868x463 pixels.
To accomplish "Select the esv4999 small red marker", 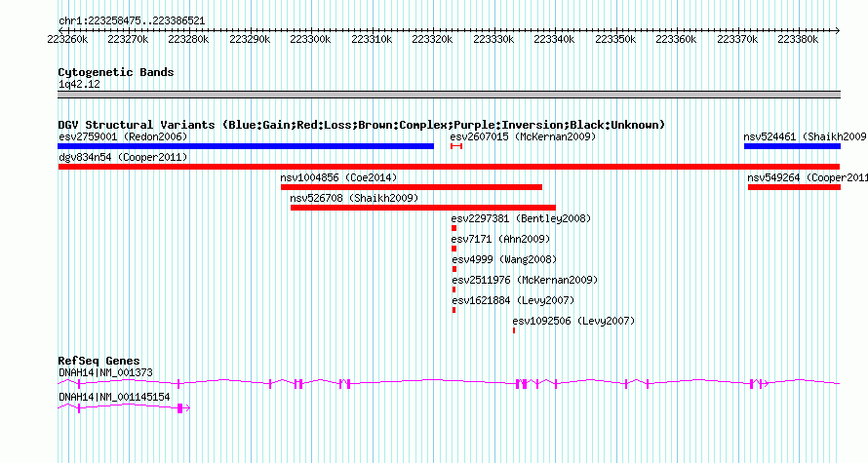I will point(454,269).
